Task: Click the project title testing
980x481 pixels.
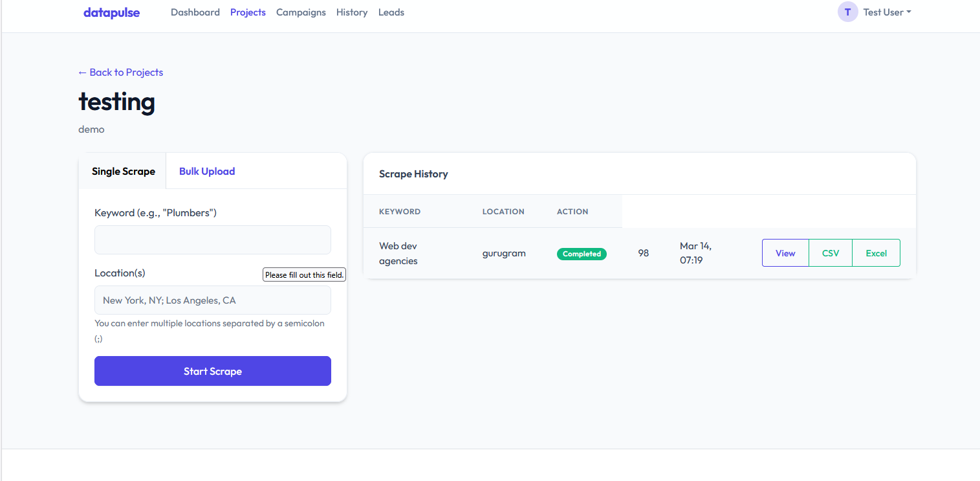Action: tap(116, 102)
